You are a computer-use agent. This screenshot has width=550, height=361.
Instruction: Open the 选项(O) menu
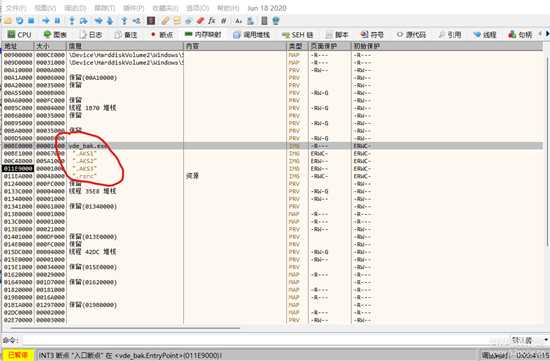(x=198, y=8)
